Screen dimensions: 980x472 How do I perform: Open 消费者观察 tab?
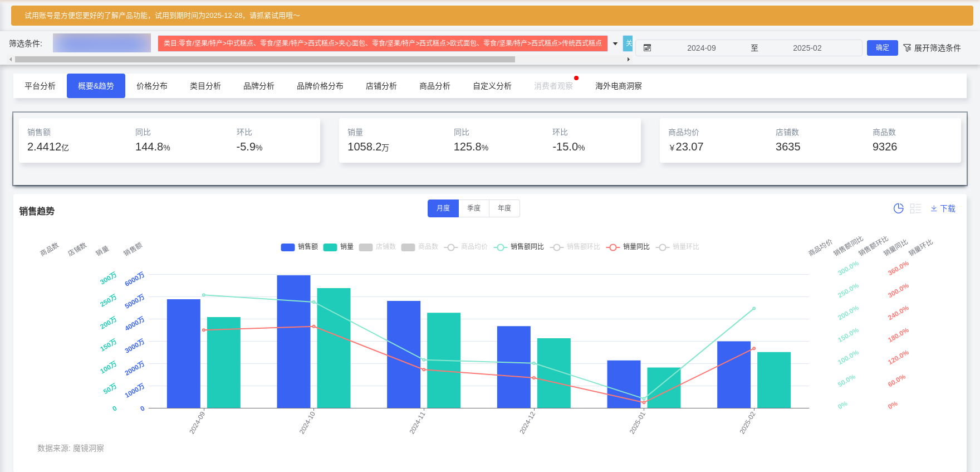553,86
